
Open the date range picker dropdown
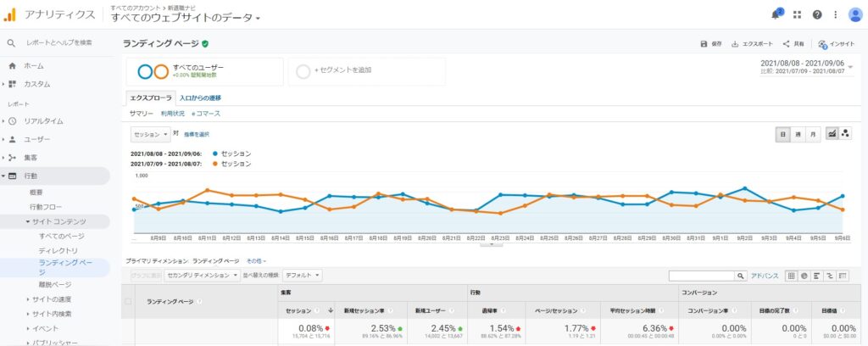pos(807,68)
